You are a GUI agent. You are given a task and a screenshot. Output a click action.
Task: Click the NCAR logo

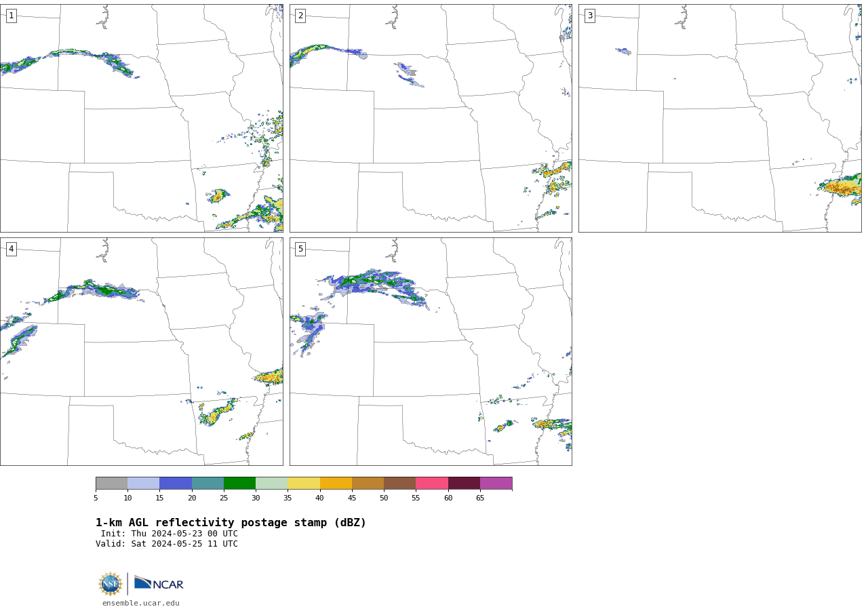pyautogui.click(x=159, y=583)
